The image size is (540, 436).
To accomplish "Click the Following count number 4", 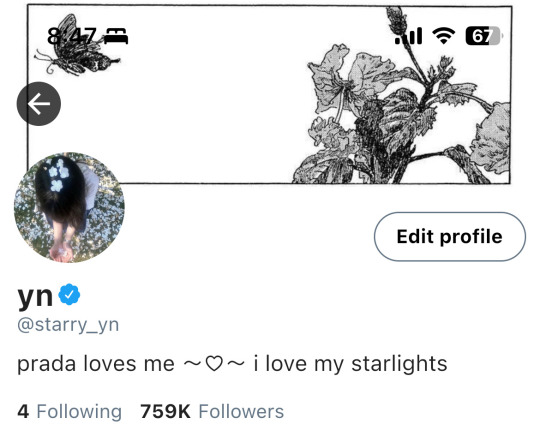I will [x=23, y=411].
